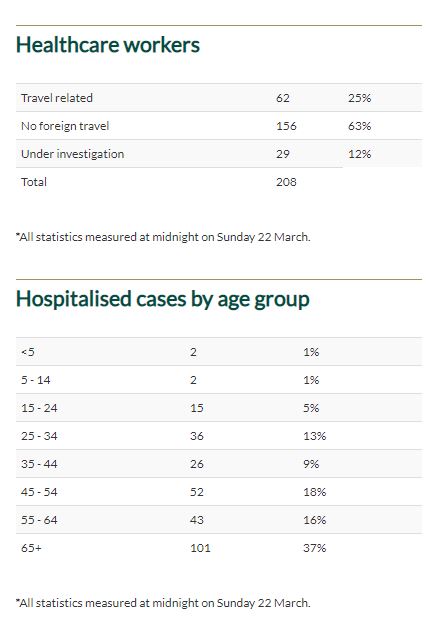Screen dimensions: 447x623
Task: Click the No foreign travel row
Action: tap(219, 126)
